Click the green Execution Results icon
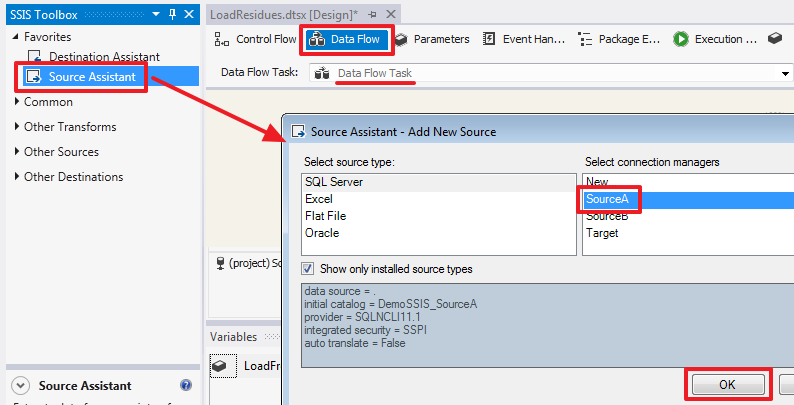The height and width of the screenshot is (405, 794). point(681,39)
